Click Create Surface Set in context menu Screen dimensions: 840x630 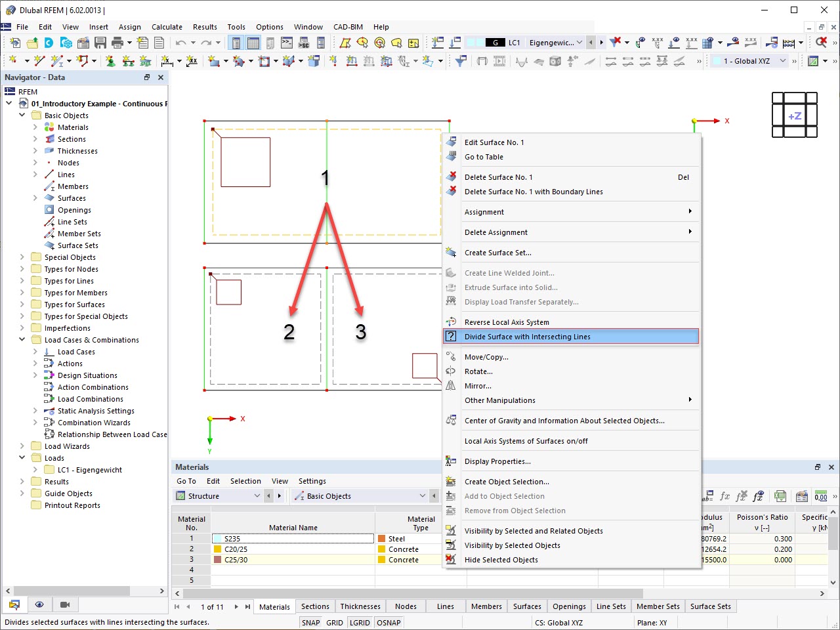pyautogui.click(x=497, y=253)
